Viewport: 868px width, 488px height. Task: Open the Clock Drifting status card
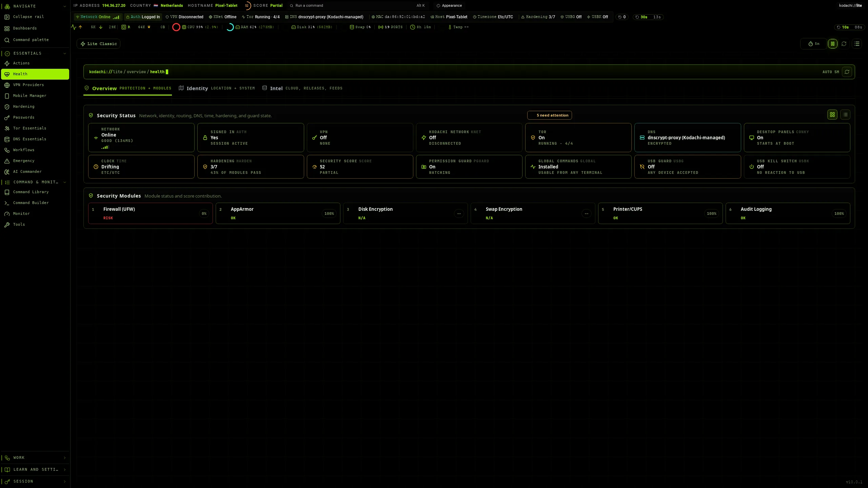[x=141, y=167]
